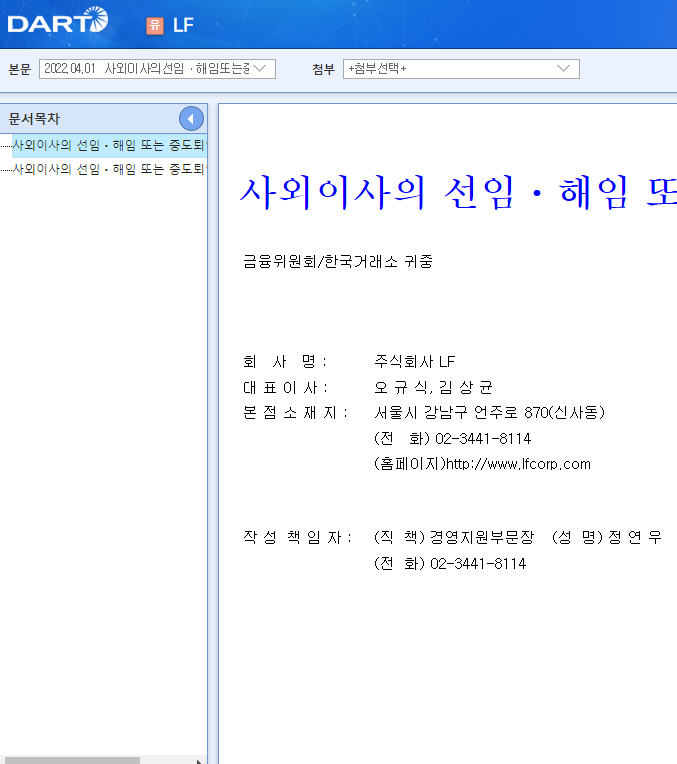Viewport: 677px width, 764px height.
Task: Collapse the 문서목차 panel with arrow button
Action: (x=191, y=118)
